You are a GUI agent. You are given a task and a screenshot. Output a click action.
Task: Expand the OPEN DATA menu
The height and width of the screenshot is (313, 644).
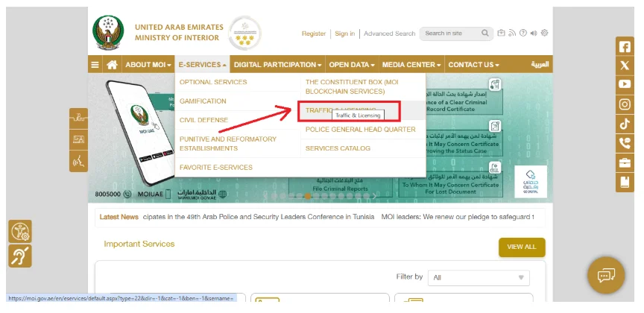[x=352, y=65]
